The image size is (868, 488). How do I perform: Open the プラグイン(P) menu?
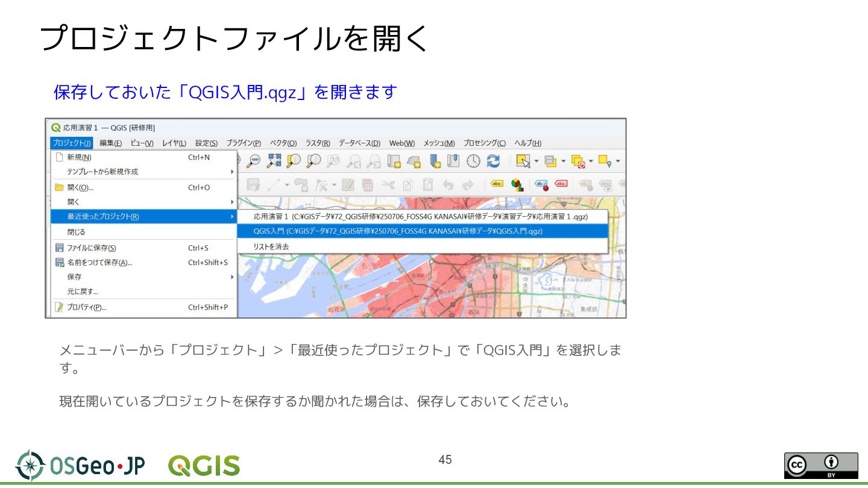click(x=244, y=143)
